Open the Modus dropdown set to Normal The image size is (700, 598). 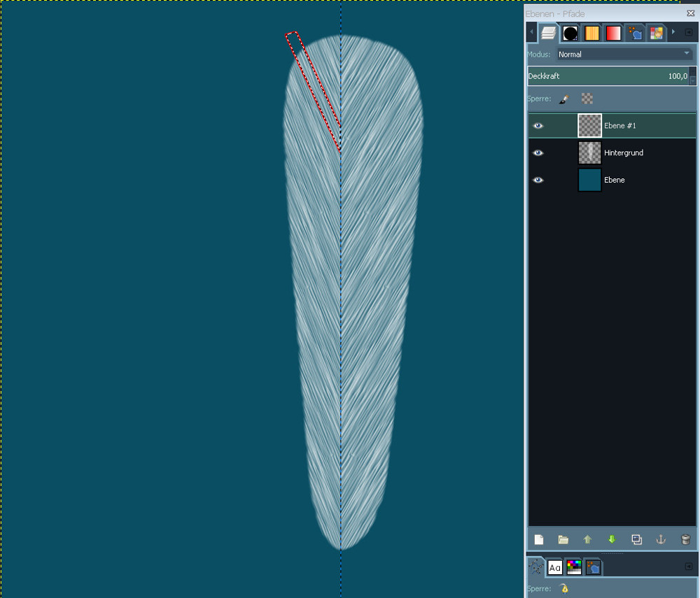click(624, 54)
